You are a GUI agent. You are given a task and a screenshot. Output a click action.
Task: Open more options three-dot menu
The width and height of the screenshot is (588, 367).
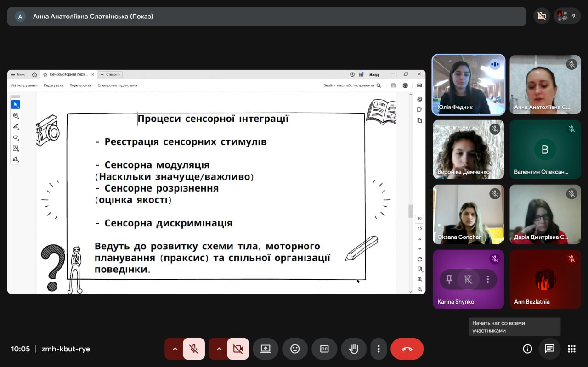pyautogui.click(x=379, y=349)
